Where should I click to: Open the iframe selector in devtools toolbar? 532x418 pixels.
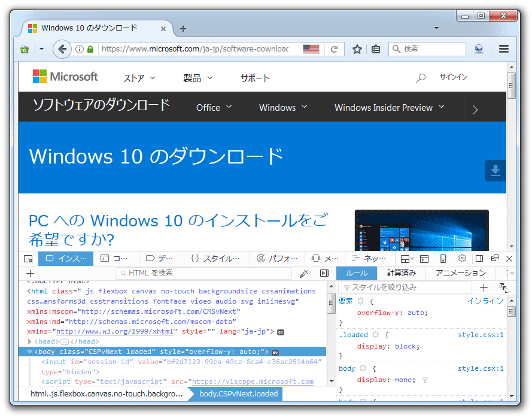[x=407, y=259]
